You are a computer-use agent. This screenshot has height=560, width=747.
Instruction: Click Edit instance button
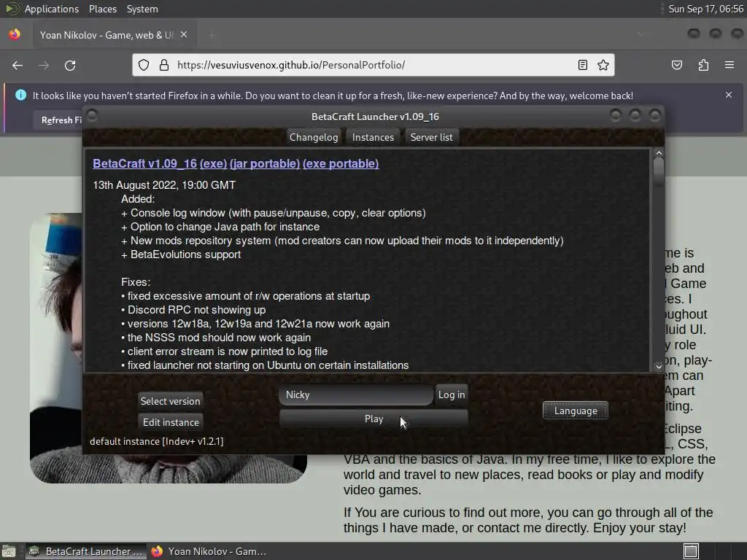(171, 422)
